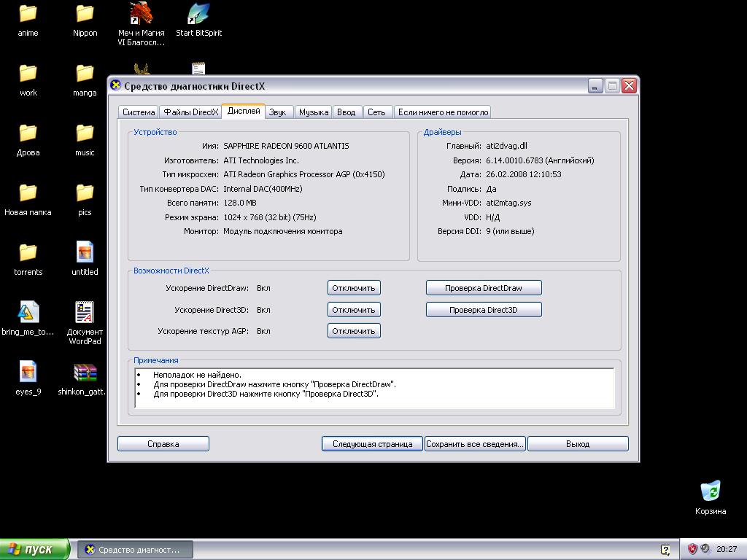The height and width of the screenshot is (560, 747).
Task: Click the security shield tray icon
Action: point(692,549)
